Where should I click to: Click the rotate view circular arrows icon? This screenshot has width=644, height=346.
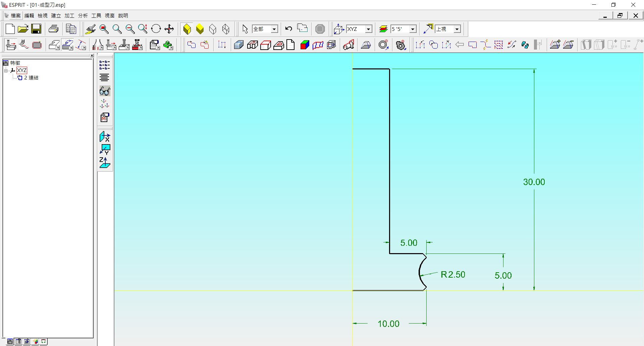tap(156, 29)
